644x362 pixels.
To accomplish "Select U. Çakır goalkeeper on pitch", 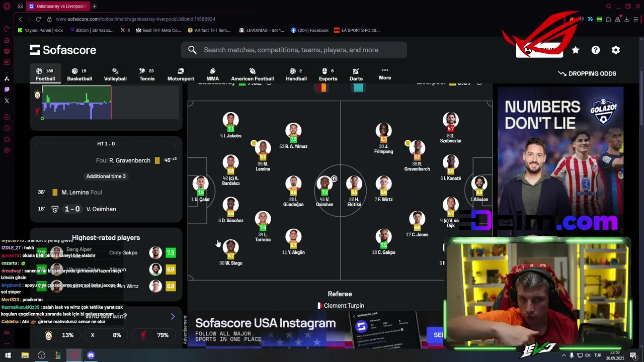I will coord(200,189).
